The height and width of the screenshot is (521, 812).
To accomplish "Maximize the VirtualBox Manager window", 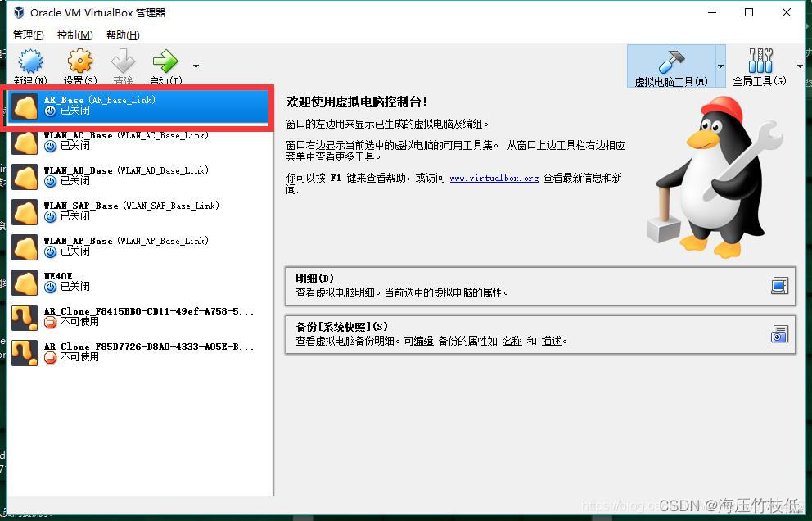I will click(x=749, y=12).
